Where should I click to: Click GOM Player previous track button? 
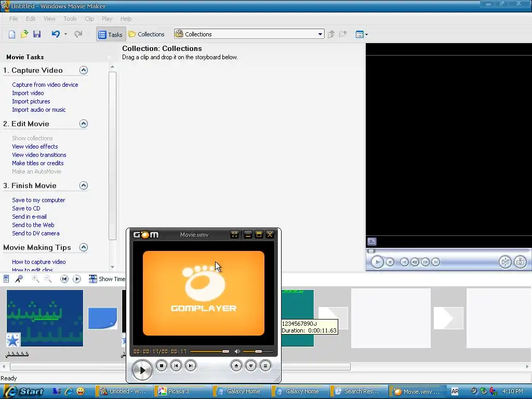[x=176, y=365]
